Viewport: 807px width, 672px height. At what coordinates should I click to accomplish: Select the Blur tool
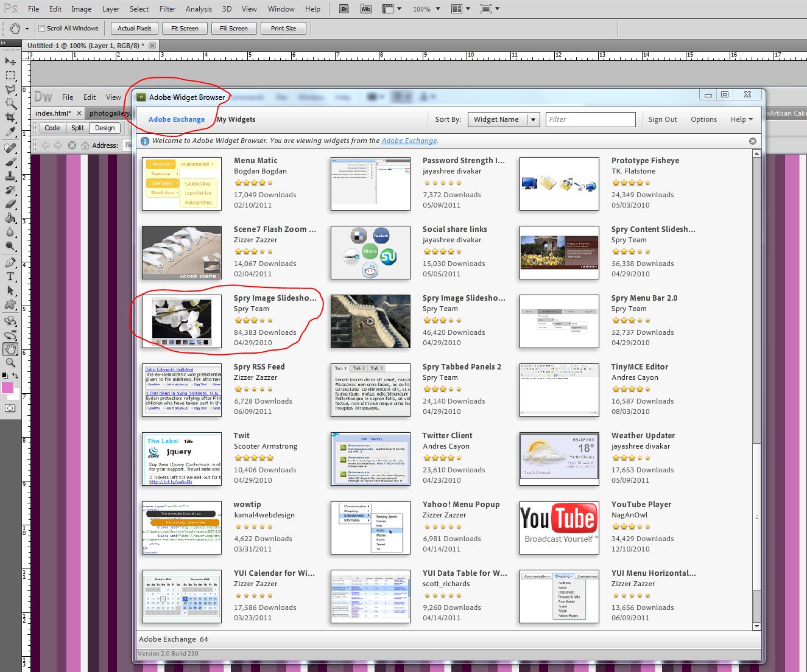click(x=10, y=232)
